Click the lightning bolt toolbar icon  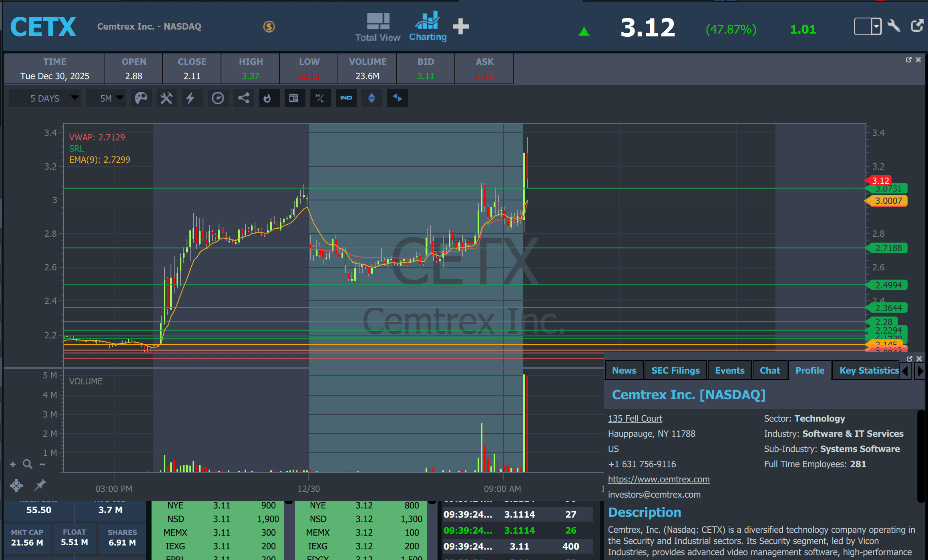(191, 98)
